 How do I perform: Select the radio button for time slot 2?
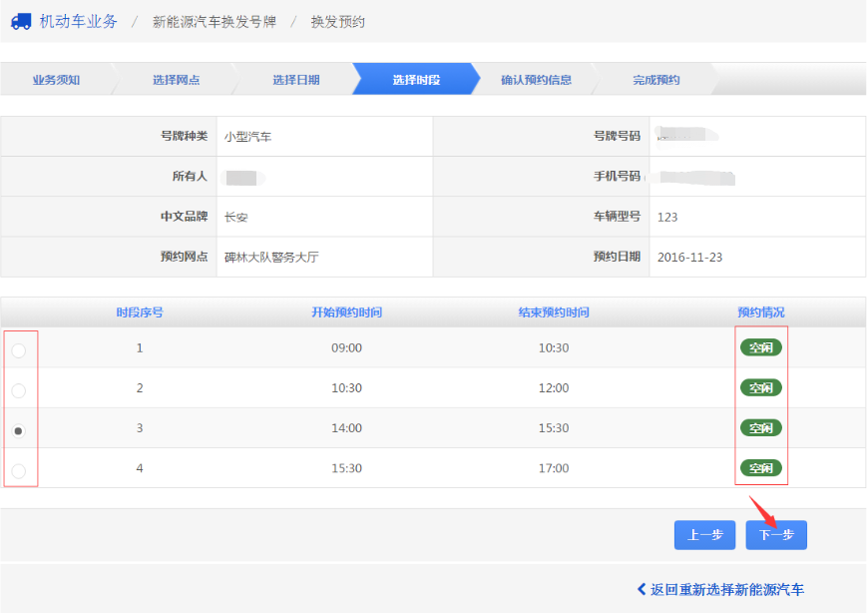pos(18,390)
